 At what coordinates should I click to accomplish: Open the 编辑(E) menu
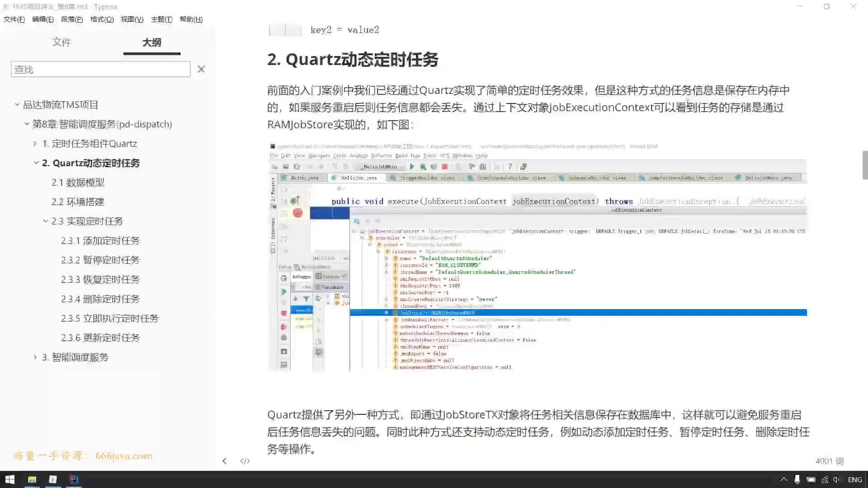pyautogui.click(x=43, y=19)
